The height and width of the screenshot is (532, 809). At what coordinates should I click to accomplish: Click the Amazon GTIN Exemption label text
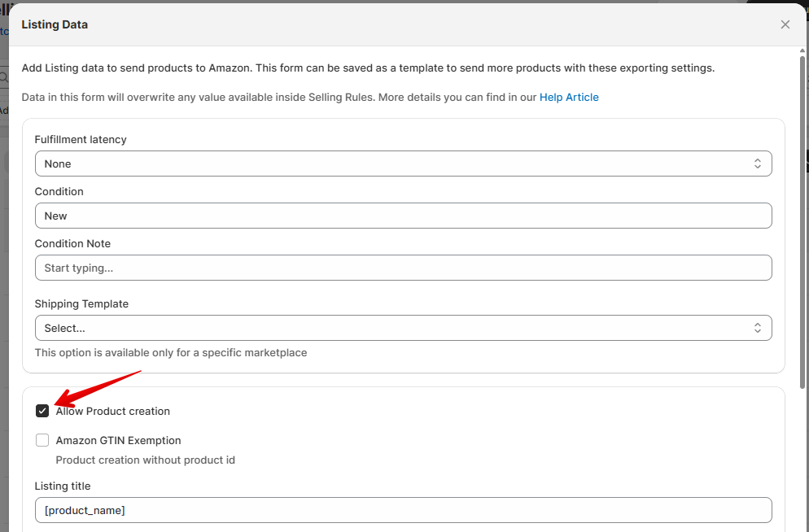click(118, 440)
